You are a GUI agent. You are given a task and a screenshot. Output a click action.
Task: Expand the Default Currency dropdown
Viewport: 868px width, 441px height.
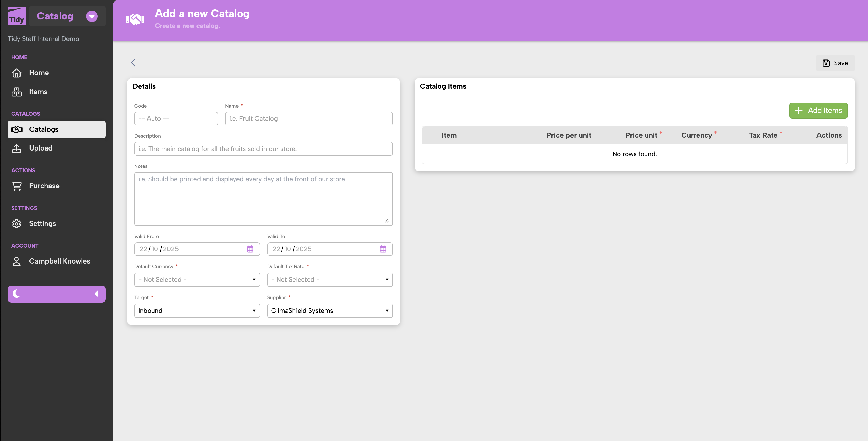[x=197, y=280]
